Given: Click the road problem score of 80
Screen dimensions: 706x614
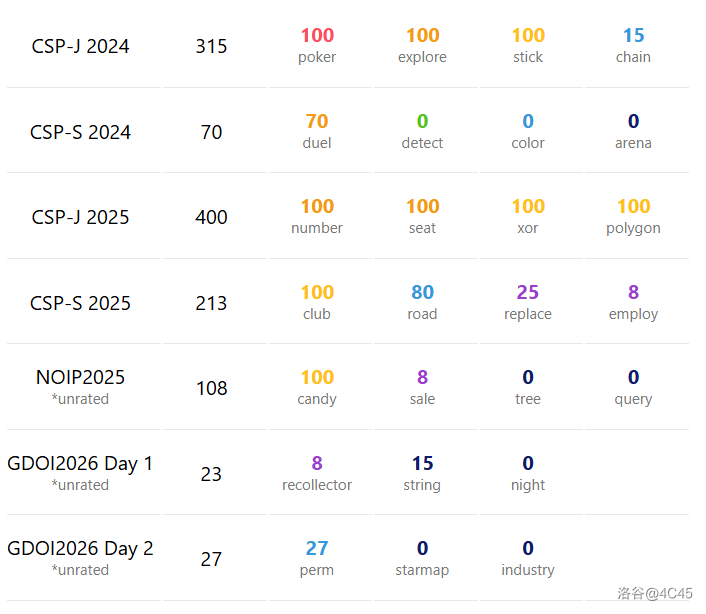Looking at the screenshot, I should (422, 293).
